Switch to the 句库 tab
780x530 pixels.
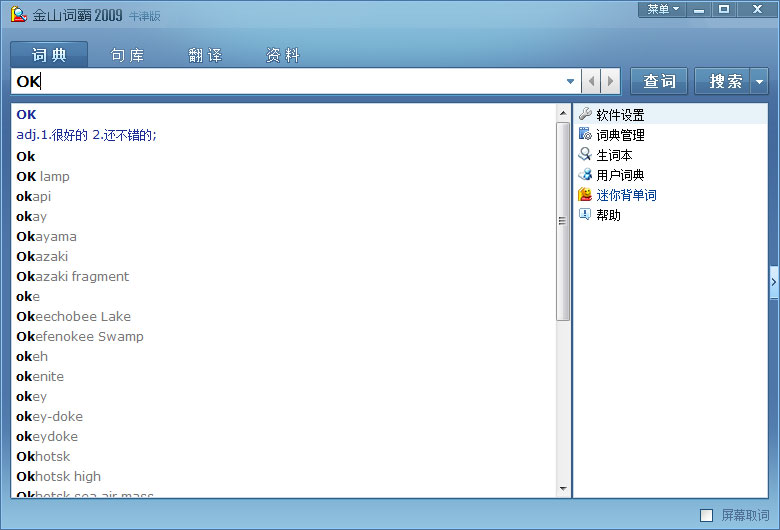click(x=127, y=55)
